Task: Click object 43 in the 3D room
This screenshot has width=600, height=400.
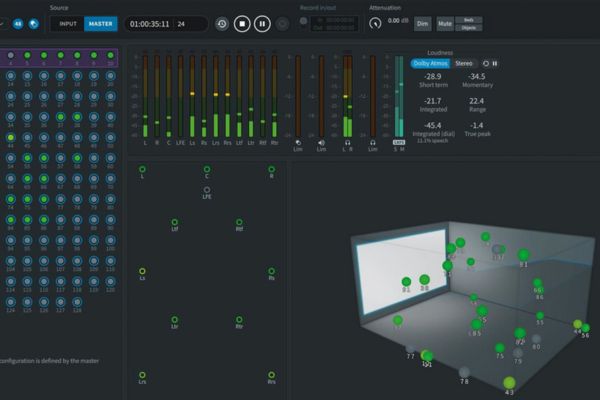Action: tap(509, 382)
